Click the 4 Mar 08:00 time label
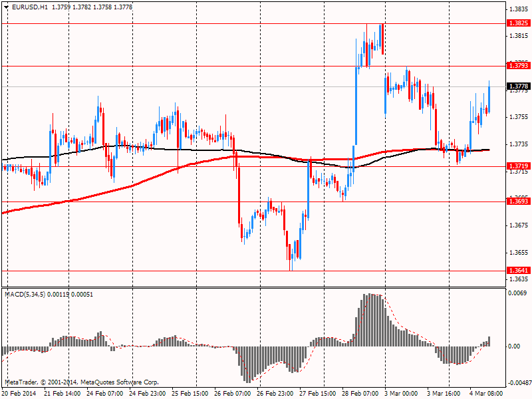 [487, 394]
